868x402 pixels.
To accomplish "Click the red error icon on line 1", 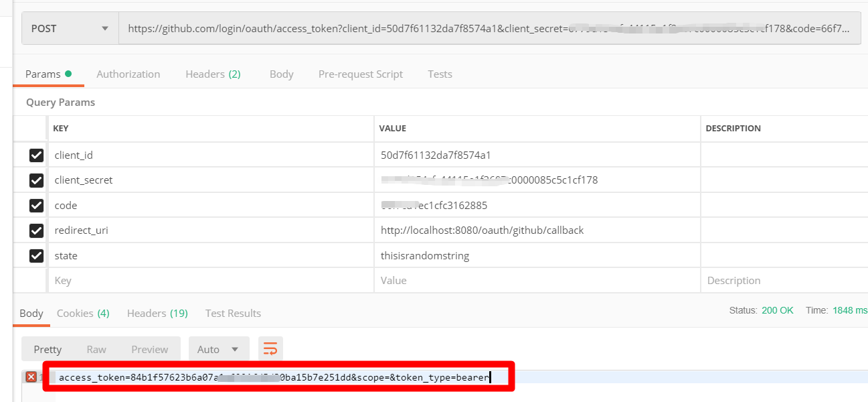I will 31,377.
